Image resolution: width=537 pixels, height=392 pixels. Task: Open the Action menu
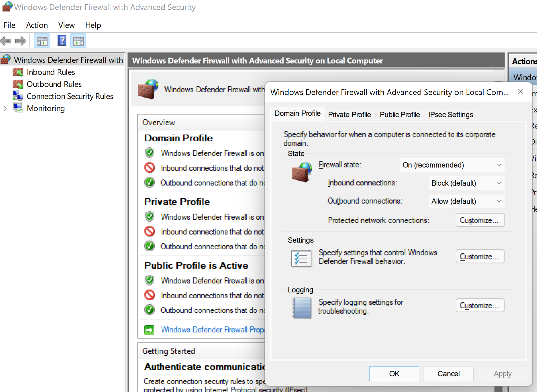tap(37, 25)
